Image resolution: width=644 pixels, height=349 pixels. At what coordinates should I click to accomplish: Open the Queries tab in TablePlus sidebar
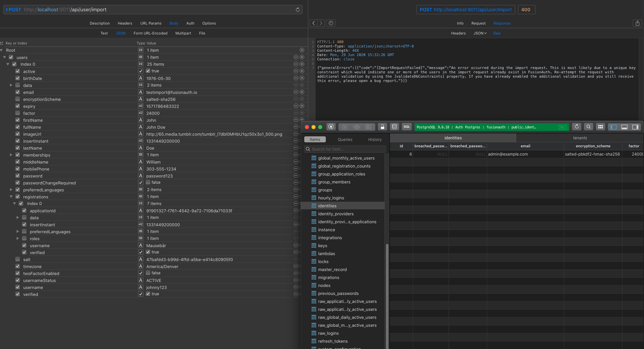click(345, 139)
